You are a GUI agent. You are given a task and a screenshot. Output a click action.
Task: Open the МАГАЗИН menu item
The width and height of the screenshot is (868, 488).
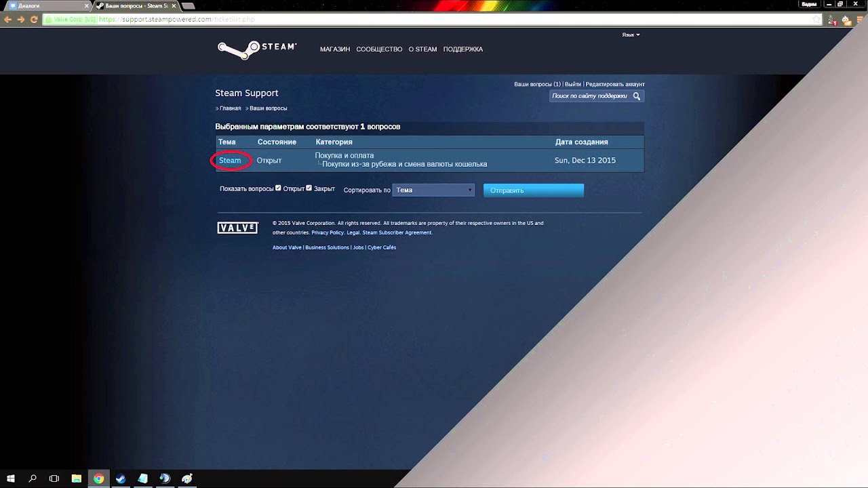(x=335, y=49)
